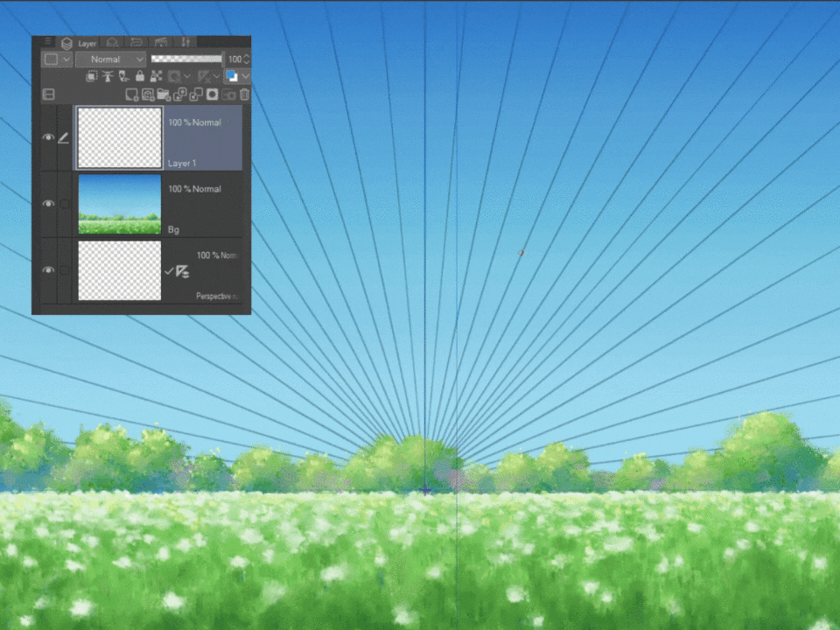Click Create Layer Mask icon
This screenshot has height=630, width=840.
point(212,94)
